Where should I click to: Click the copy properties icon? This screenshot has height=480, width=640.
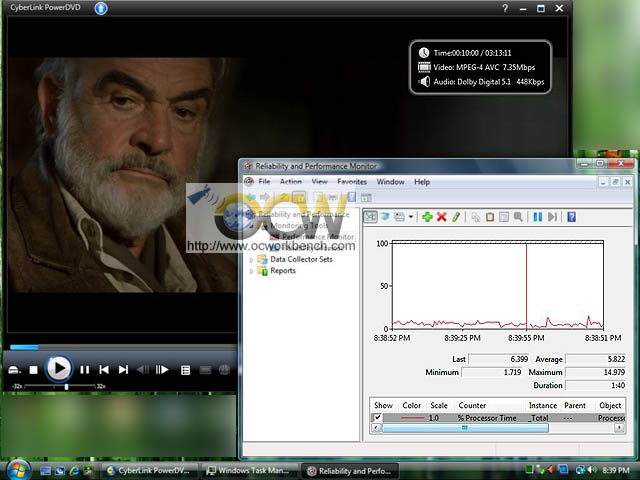coord(476,217)
